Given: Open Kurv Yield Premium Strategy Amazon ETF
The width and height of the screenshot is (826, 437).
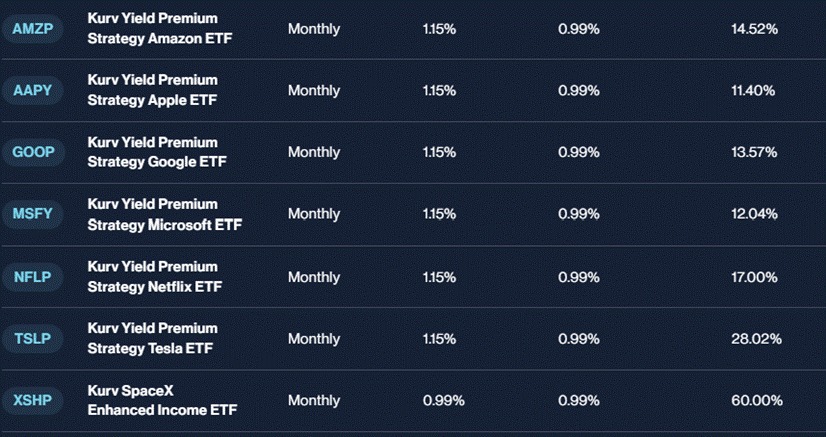Looking at the screenshot, I should coord(160,28).
